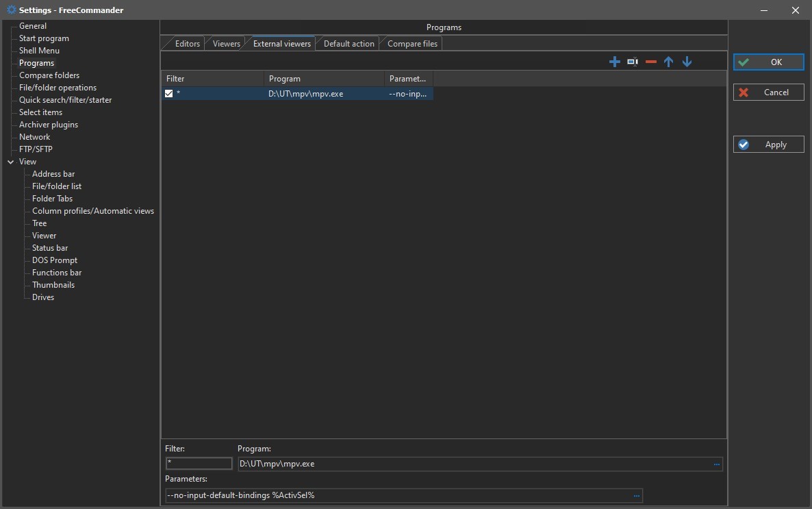Select Network in settings tree
This screenshot has width=812, height=509.
tap(35, 138)
